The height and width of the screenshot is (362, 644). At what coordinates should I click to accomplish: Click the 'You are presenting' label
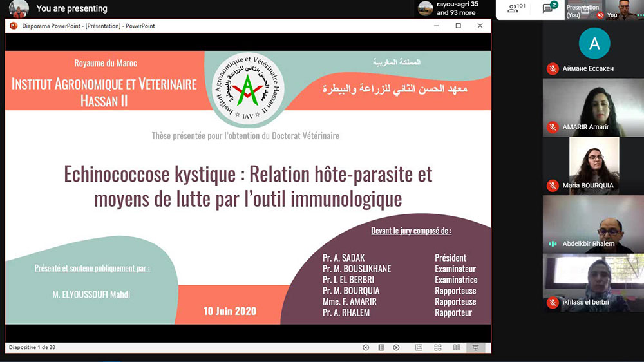[x=71, y=8]
